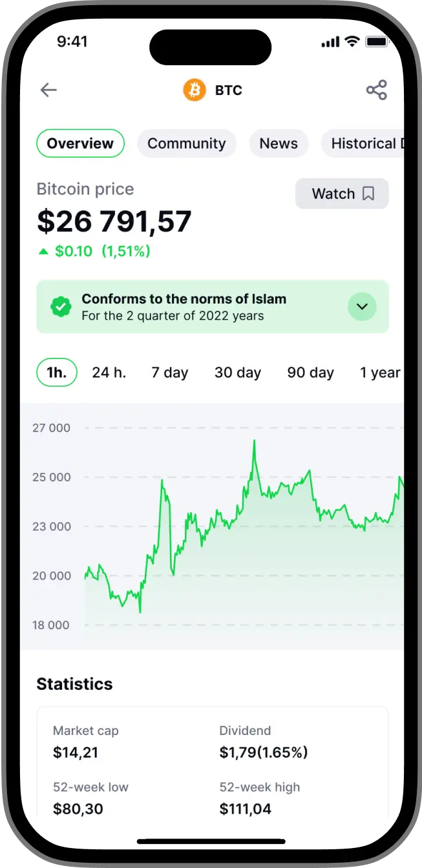This screenshot has height=868, width=422.
Task: Toggle the Watch bookmark button
Action: pos(342,194)
